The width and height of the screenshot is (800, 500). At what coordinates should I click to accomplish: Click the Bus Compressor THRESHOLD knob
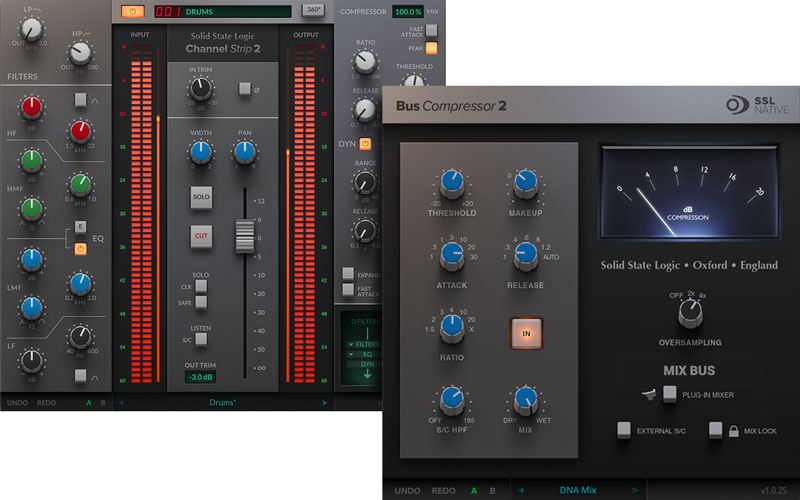pos(452,183)
